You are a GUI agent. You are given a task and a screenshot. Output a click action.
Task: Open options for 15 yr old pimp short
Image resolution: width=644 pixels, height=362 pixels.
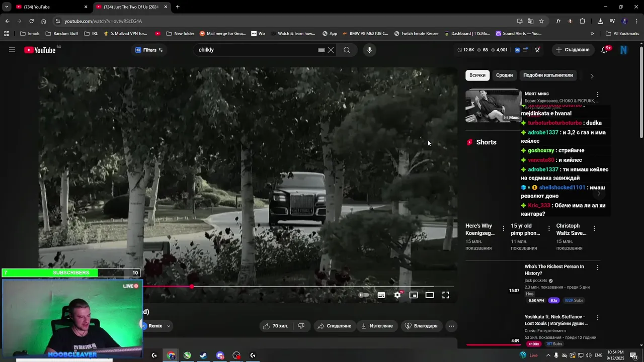click(x=549, y=228)
